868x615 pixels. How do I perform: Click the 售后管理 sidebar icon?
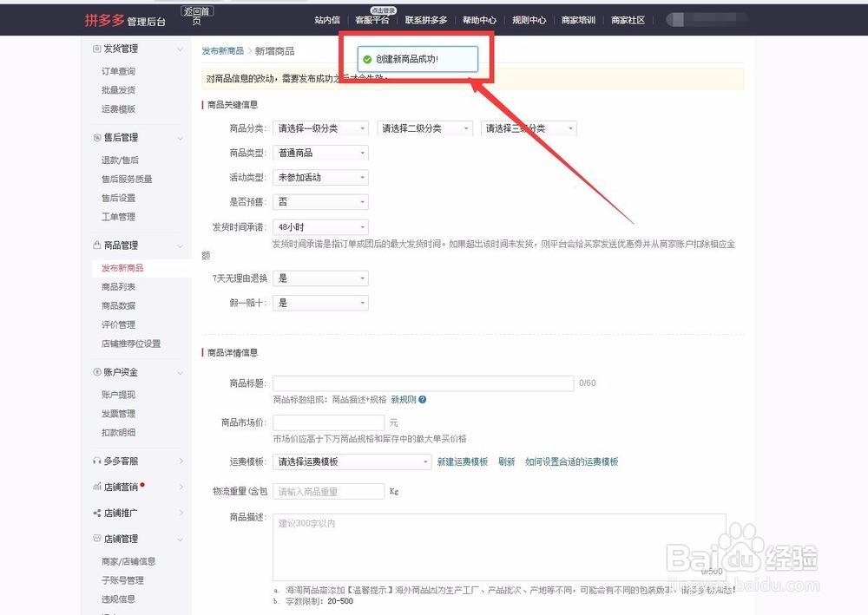coord(97,137)
